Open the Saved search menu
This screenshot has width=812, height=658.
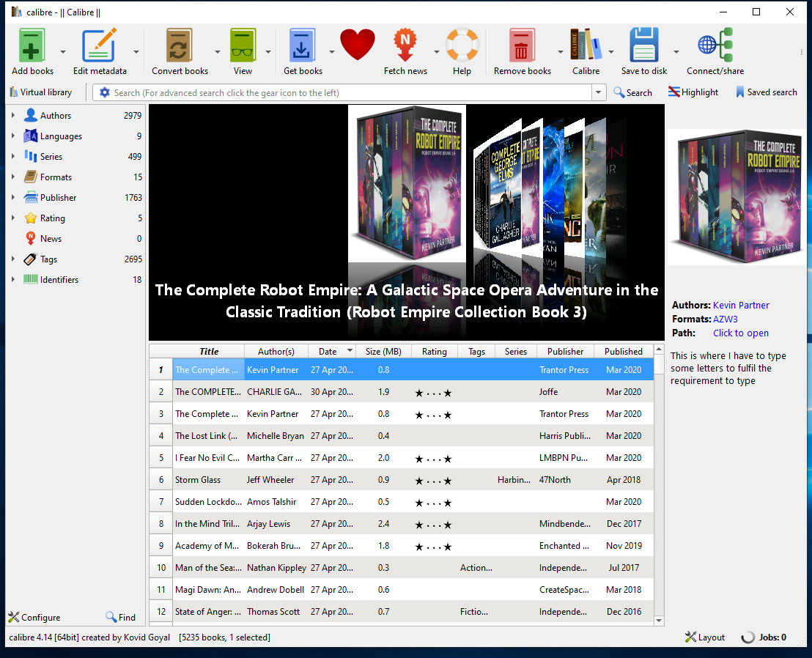point(767,92)
